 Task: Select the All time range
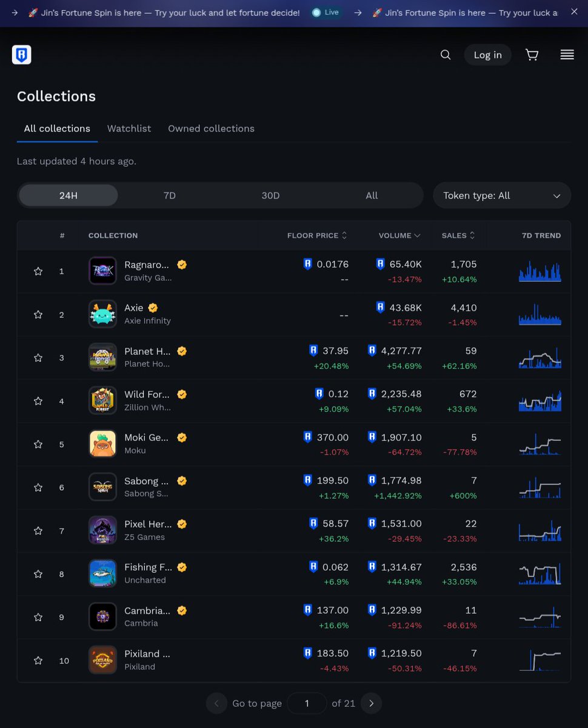click(372, 195)
